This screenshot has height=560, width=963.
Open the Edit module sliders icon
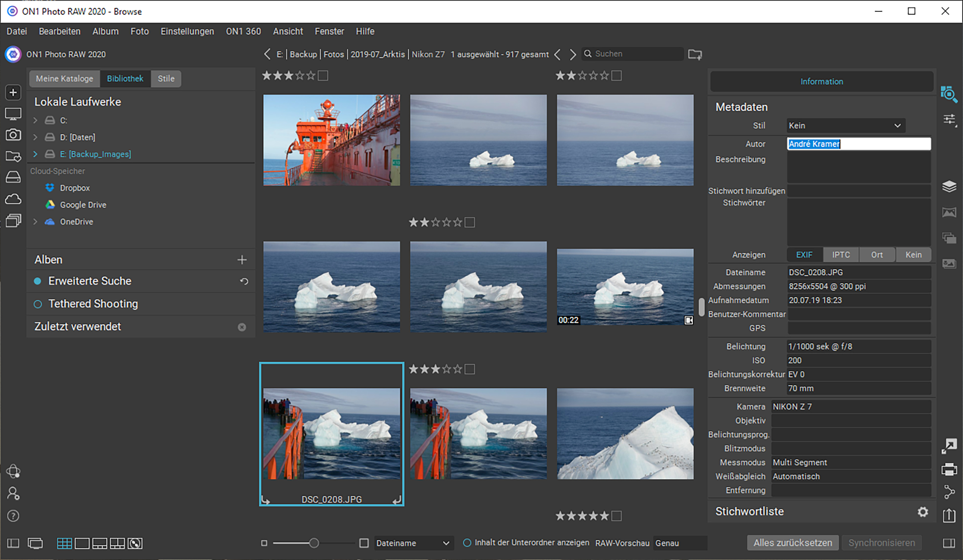tap(949, 120)
